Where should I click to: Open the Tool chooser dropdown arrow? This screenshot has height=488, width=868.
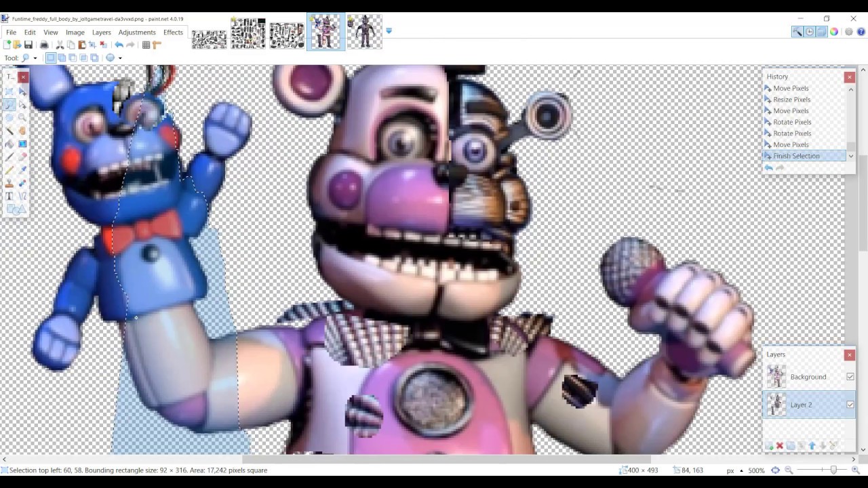coord(35,58)
